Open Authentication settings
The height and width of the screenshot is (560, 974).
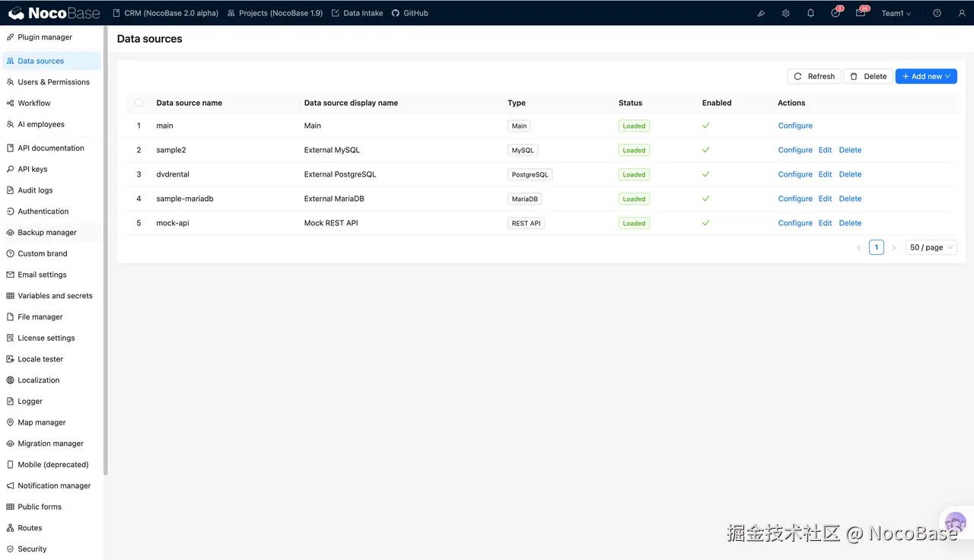[x=52, y=212]
